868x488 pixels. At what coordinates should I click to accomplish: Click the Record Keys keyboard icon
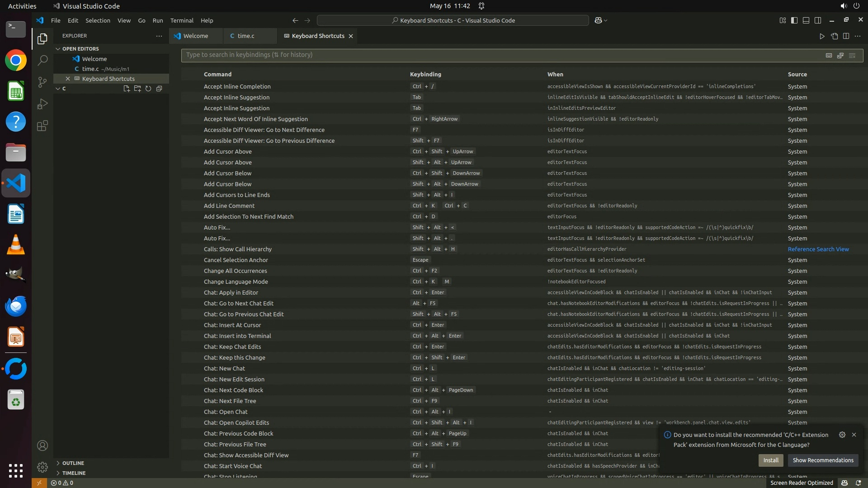829,55
